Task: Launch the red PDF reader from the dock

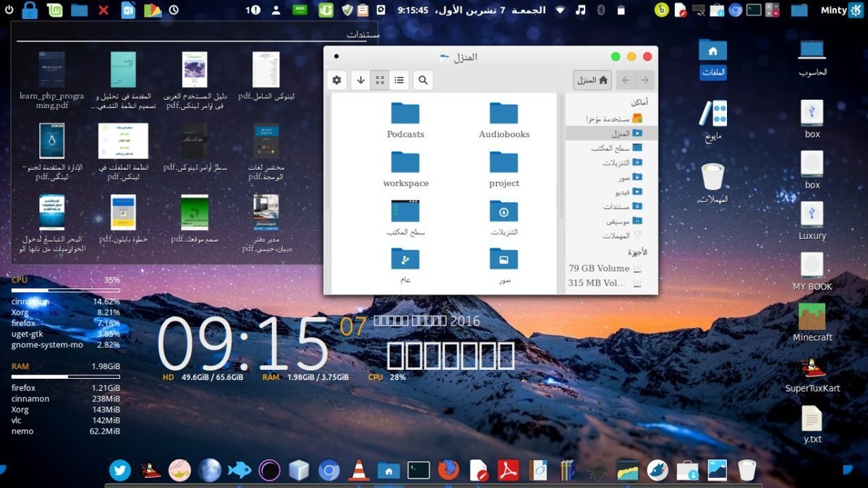Action: click(x=509, y=471)
